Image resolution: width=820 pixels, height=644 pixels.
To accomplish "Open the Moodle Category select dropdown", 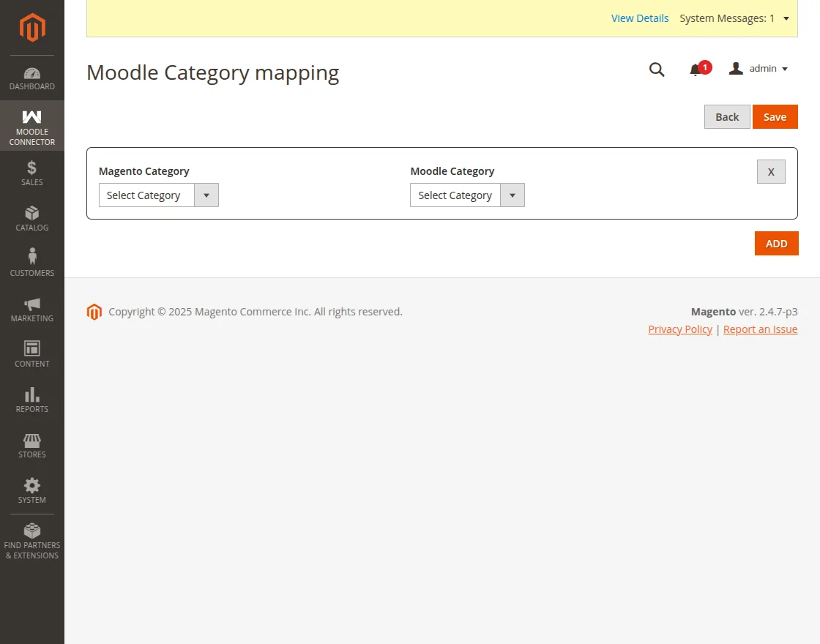I will [x=467, y=195].
